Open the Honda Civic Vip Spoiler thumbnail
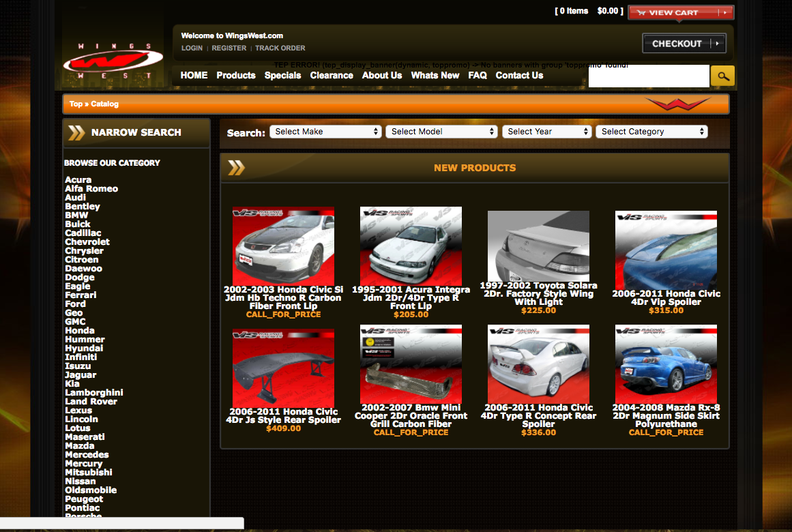This screenshot has height=532, width=792. point(666,250)
